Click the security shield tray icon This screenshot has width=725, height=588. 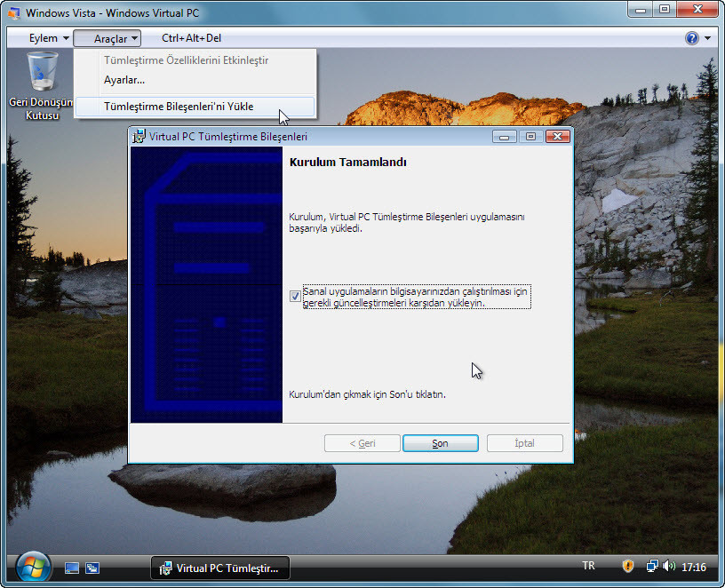click(628, 566)
